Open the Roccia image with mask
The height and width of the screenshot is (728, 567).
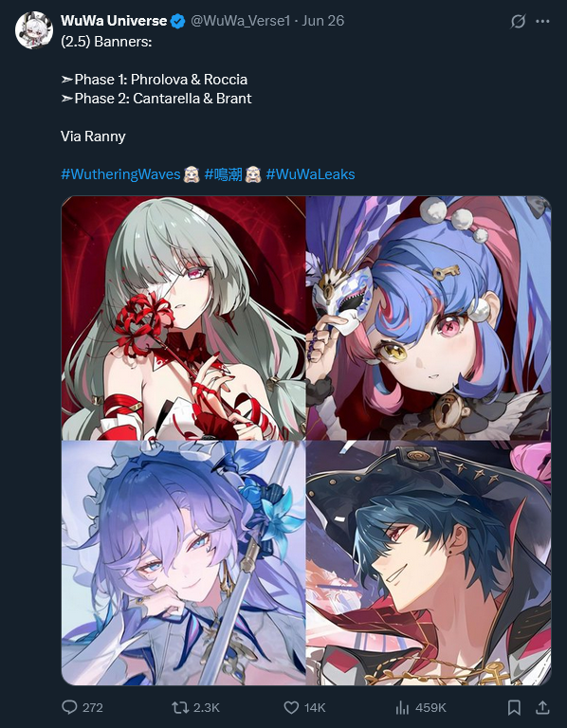tap(429, 318)
